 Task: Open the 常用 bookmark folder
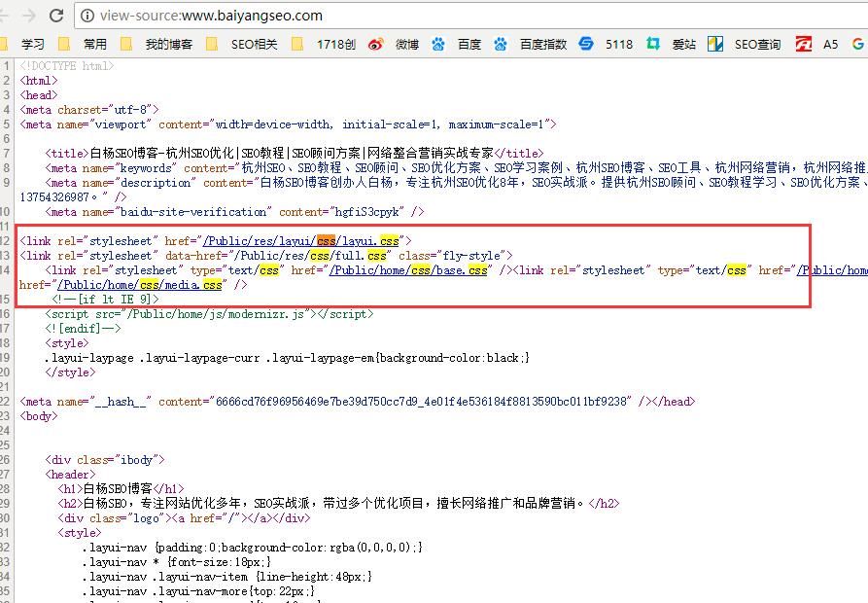point(83,45)
